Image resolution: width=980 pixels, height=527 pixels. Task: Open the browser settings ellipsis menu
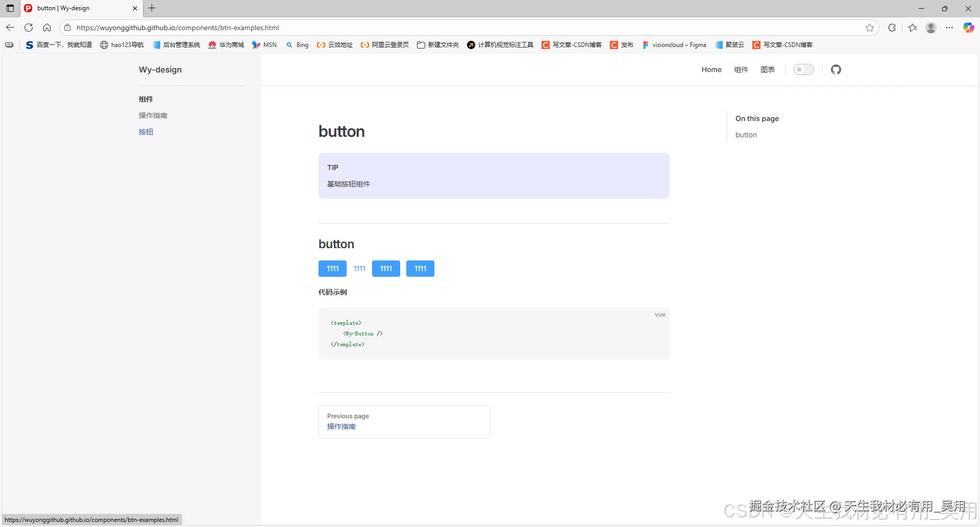tap(949, 27)
